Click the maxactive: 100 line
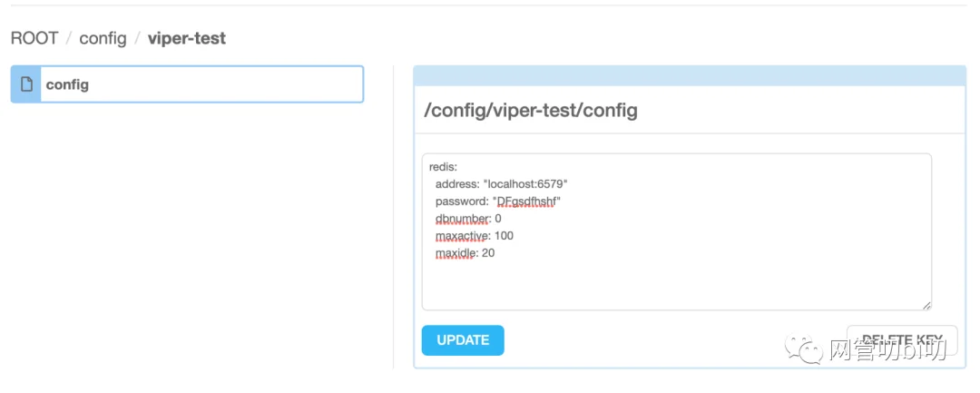 [x=475, y=236]
